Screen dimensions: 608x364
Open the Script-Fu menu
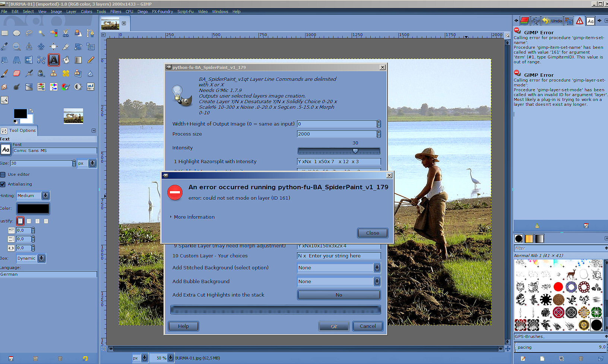point(185,12)
